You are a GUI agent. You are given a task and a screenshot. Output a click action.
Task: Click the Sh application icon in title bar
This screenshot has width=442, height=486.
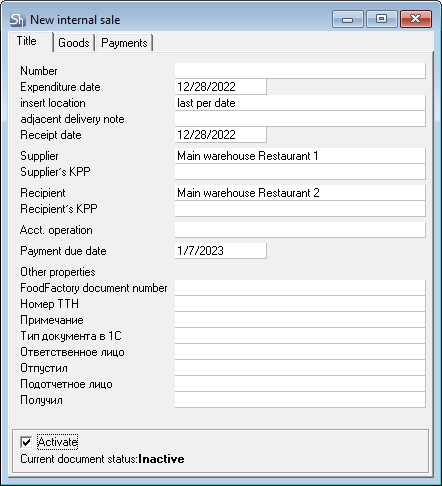(17, 20)
